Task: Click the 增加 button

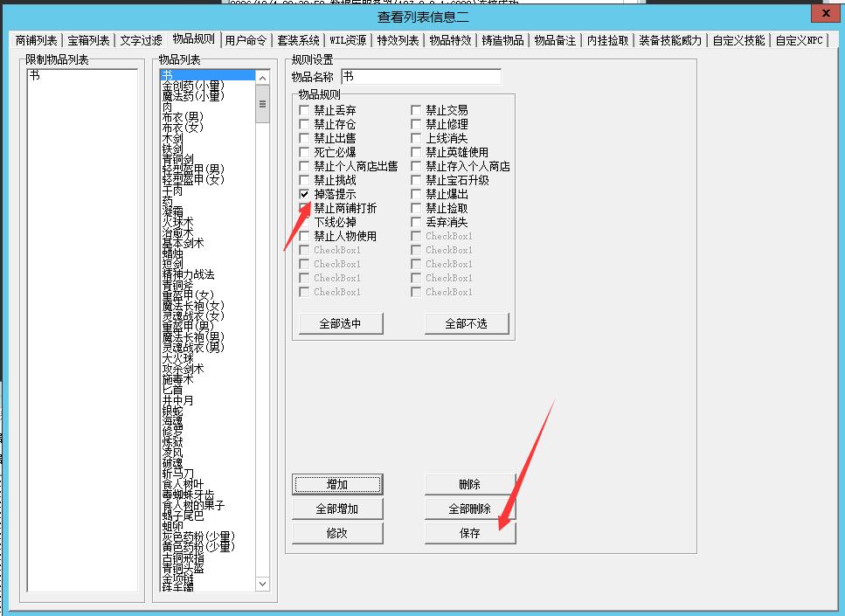Action: 337,484
